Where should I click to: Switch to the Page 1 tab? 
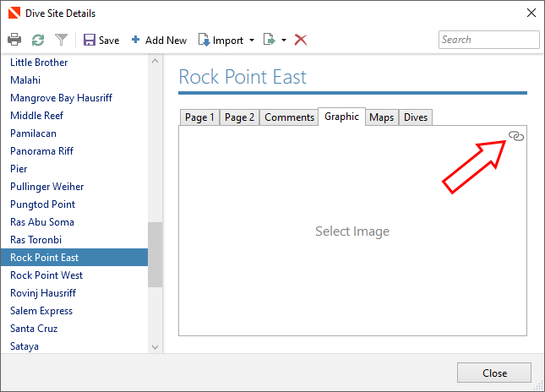tap(199, 117)
